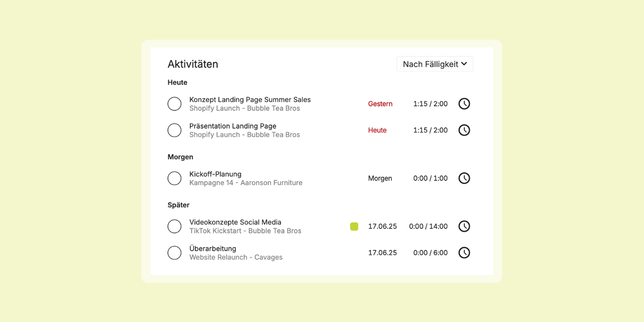The height and width of the screenshot is (322, 644).
Task: Click the 0:00 / 6:00 time on Überarbeitung
Action: (x=430, y=253)
